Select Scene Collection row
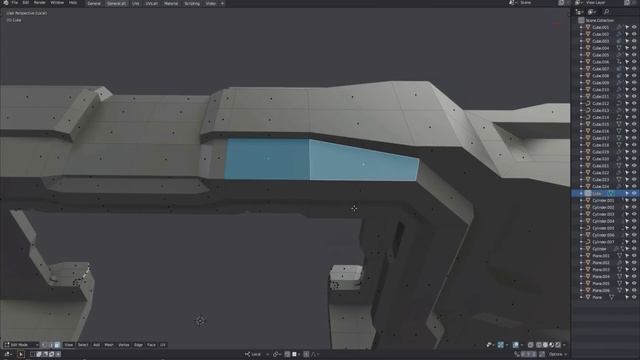This screenshot has width=640, height=360. tap(606, 20)
